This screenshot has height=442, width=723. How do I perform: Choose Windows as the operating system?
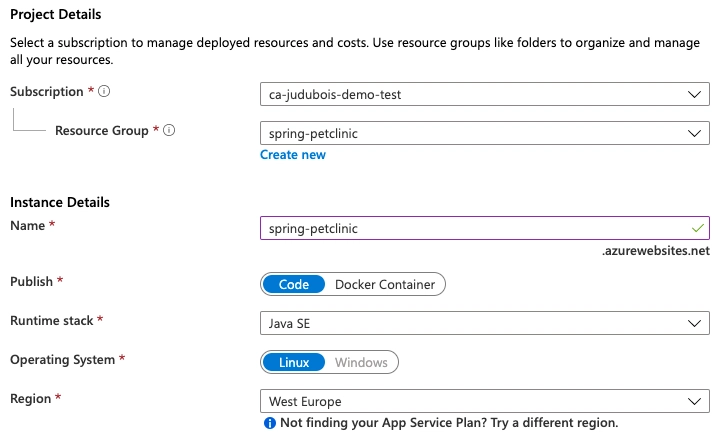[x=361, y=362]
